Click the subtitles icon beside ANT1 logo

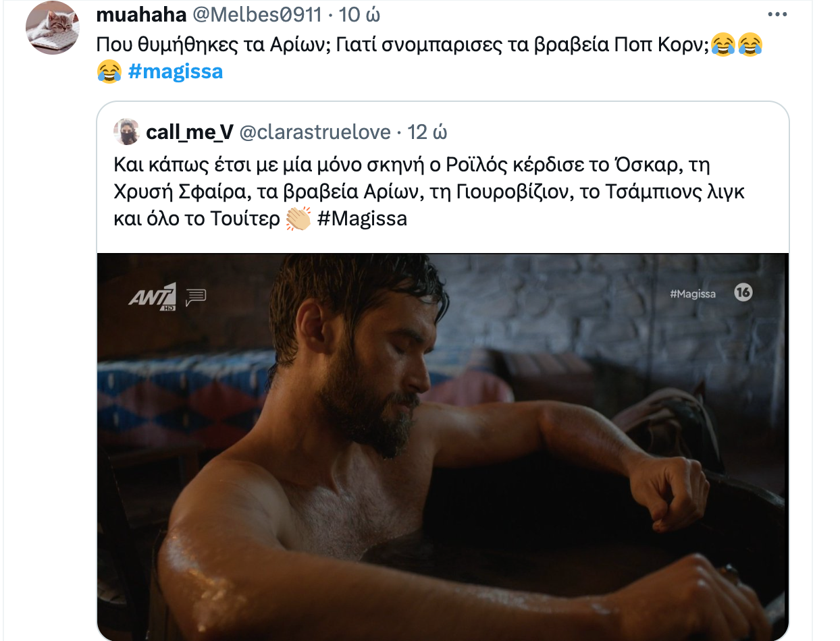pos(196,297)
